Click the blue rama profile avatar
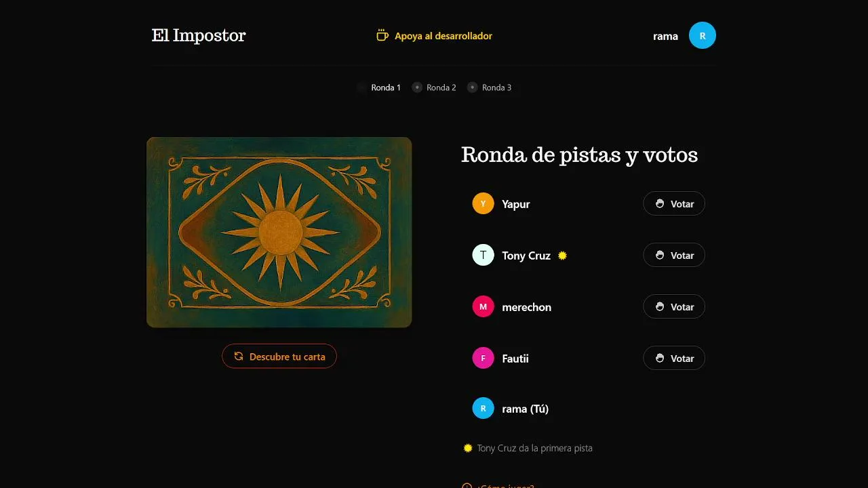Image resolution: width=868 pixels, height=488 pixels. point(702,35)
